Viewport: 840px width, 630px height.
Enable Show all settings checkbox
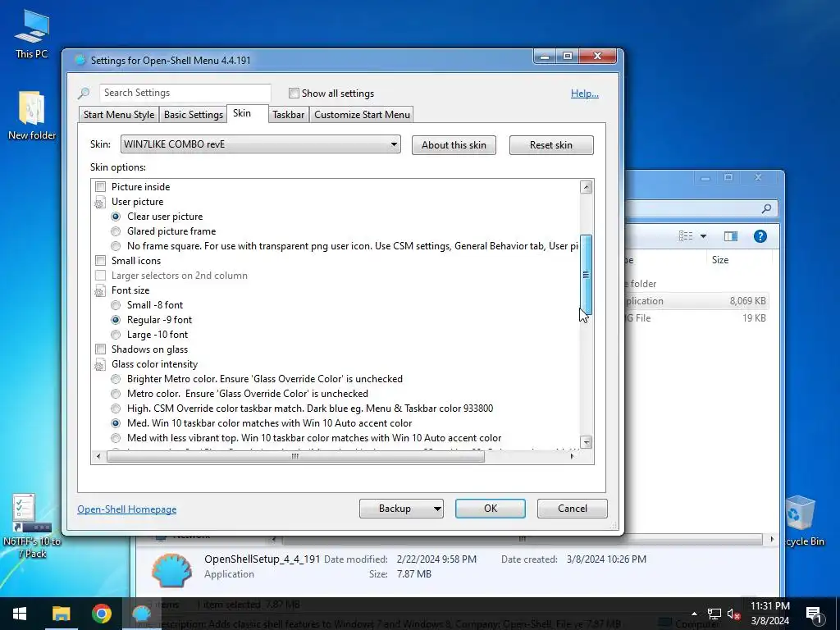pos(294,94)
